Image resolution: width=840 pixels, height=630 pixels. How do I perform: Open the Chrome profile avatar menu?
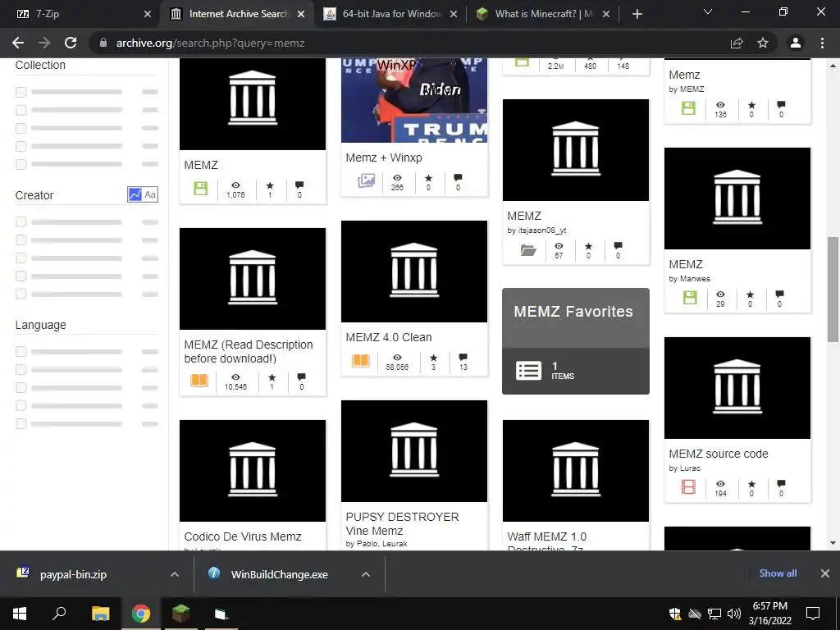(796, 43)
